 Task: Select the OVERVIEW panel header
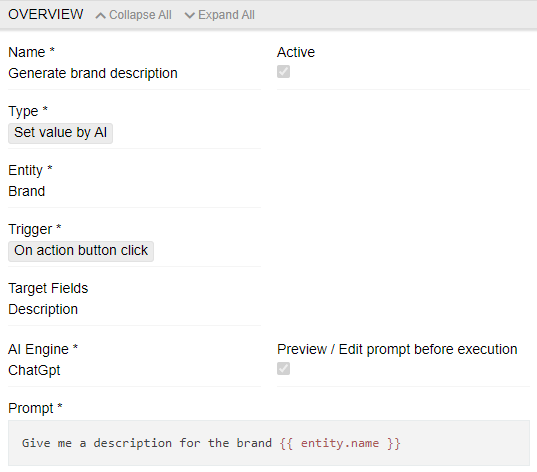46,15
